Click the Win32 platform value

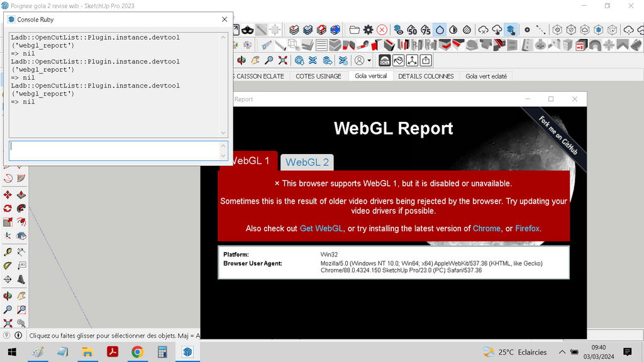(x=329, y=255)
